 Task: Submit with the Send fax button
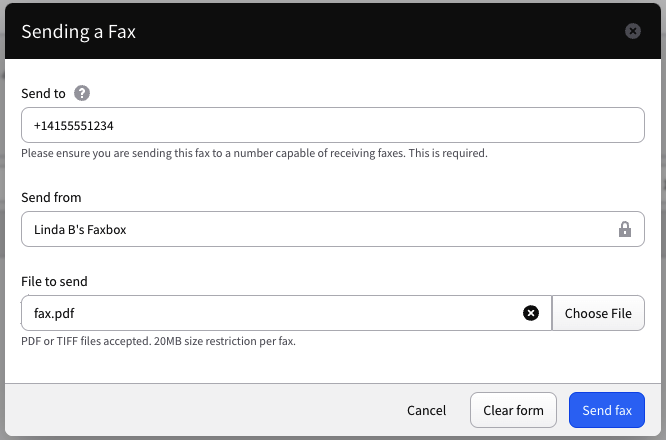pyautogui.click(x=607, y=410)
